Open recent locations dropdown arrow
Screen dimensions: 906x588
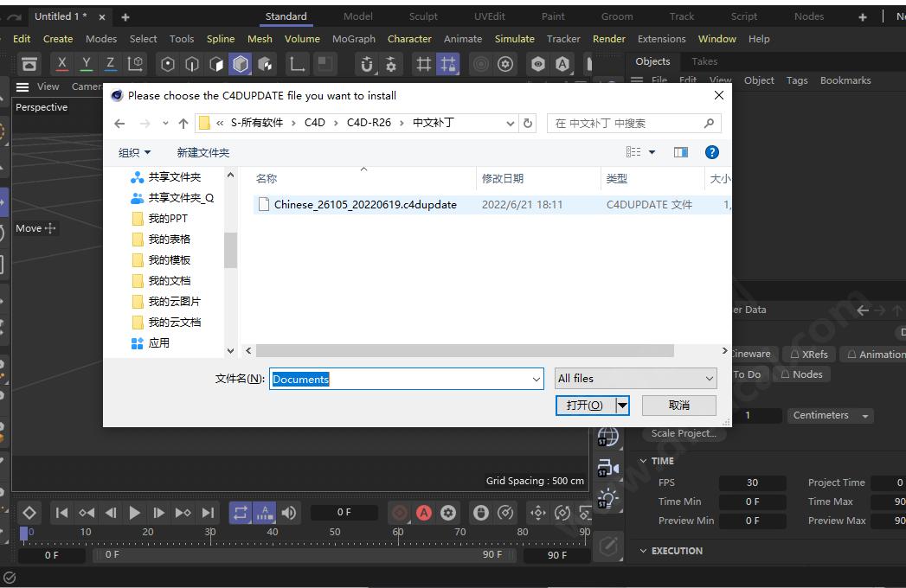pos(166,123)
